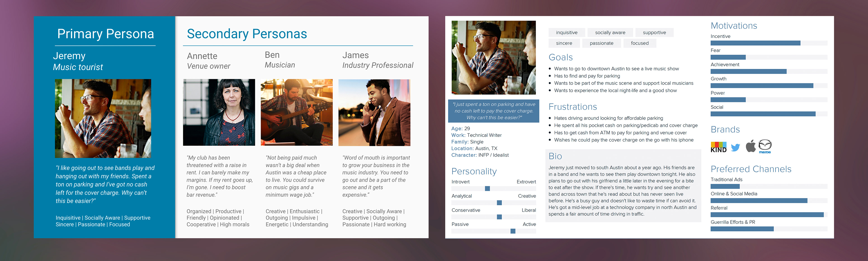Select the Introvert-Extrovert slider handle
This screenshot has width=868, height=261.
point(487,188)
